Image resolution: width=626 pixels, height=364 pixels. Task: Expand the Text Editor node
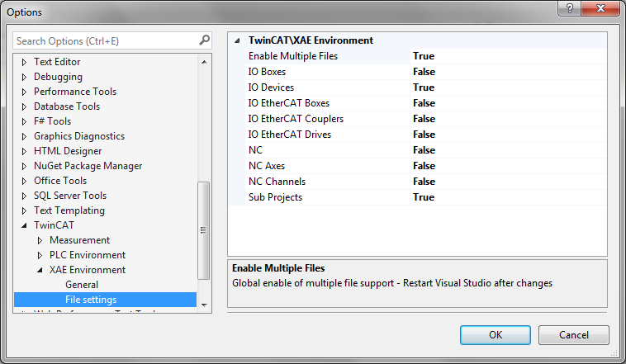24,62
